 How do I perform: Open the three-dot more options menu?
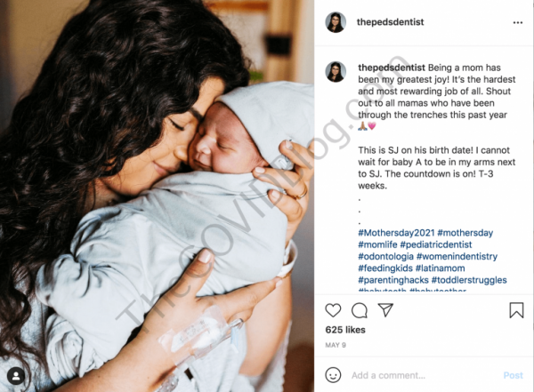[x=518, y=22]
